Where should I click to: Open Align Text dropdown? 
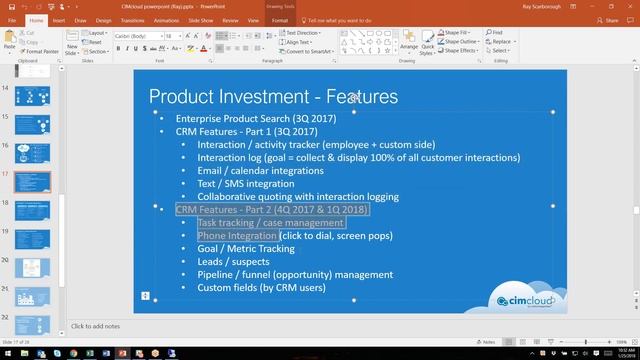coord(296,42)
